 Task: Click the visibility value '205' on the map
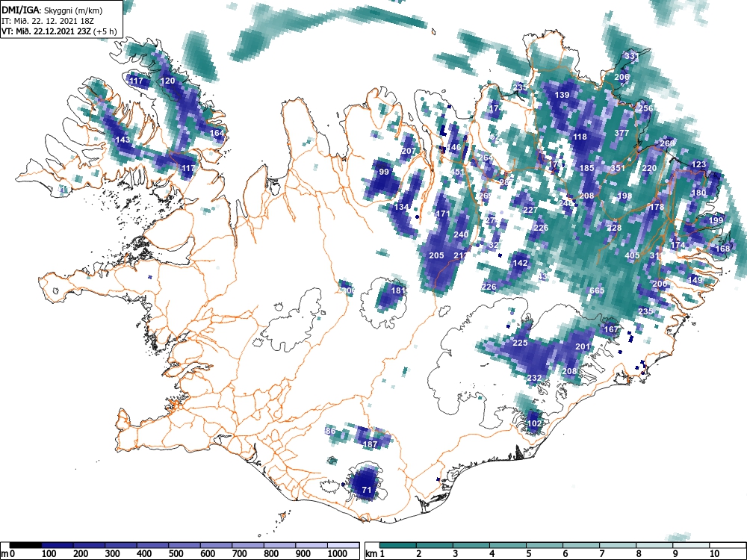pos(436,255)
